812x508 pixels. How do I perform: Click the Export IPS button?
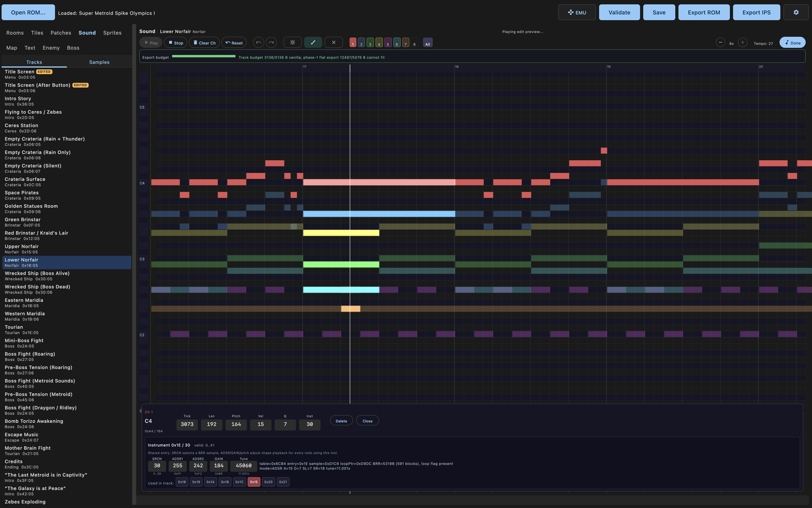(x=757, y=12)
